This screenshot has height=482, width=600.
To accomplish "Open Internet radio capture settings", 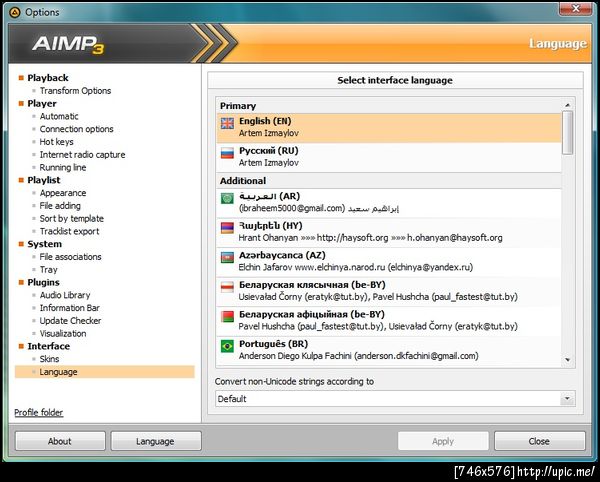I will [x=82, y=155].
